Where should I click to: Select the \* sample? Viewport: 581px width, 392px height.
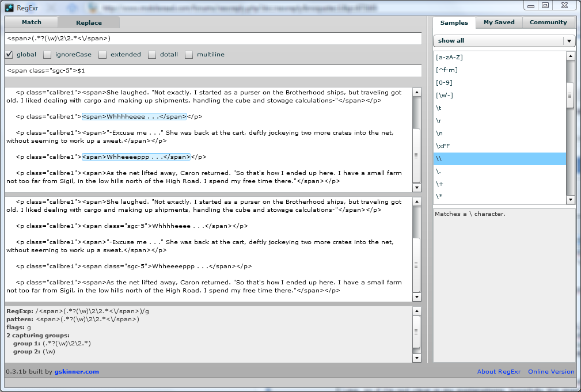point(499,196)
